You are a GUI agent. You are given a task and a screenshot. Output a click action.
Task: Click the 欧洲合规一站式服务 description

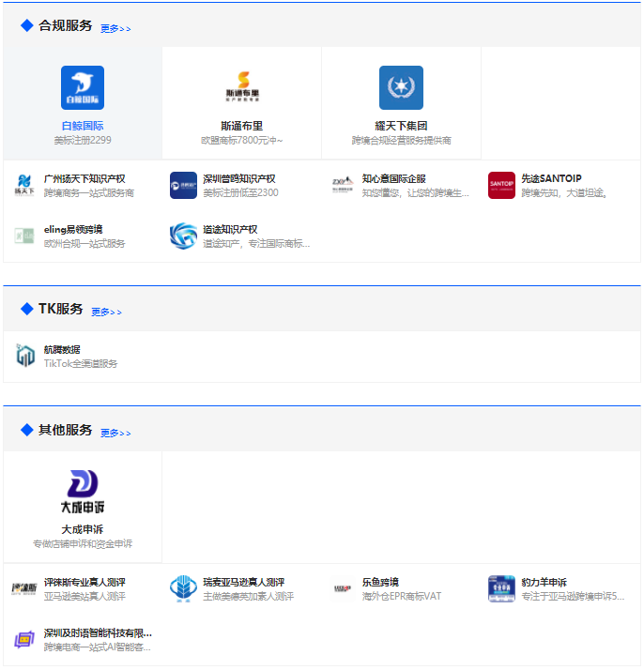pos(84,244)
